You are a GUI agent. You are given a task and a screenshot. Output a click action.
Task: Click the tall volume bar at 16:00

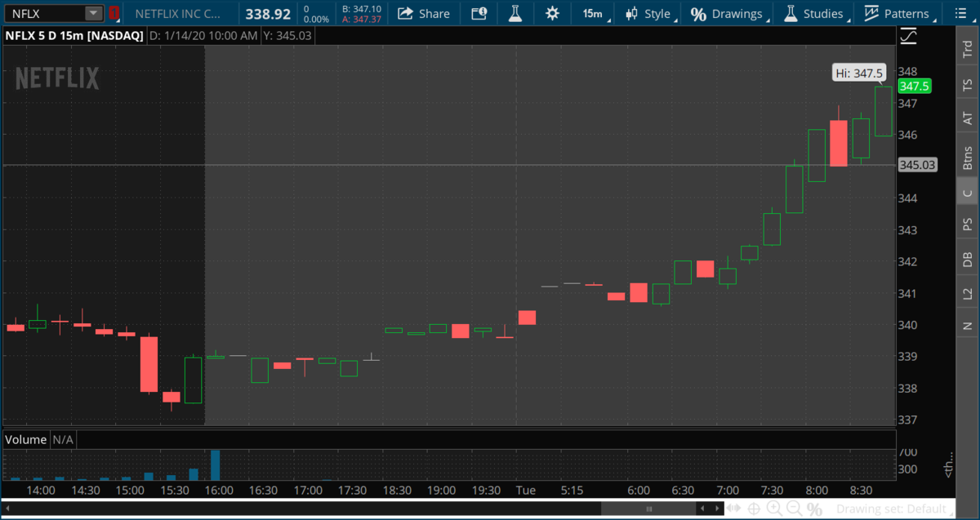(x=216, y=464)
